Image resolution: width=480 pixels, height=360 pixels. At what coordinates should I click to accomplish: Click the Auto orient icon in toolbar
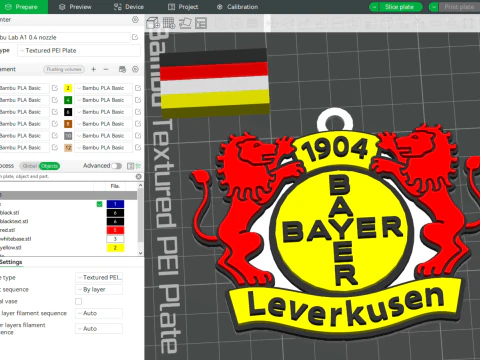pyautogui.click(x=185, y=23)
